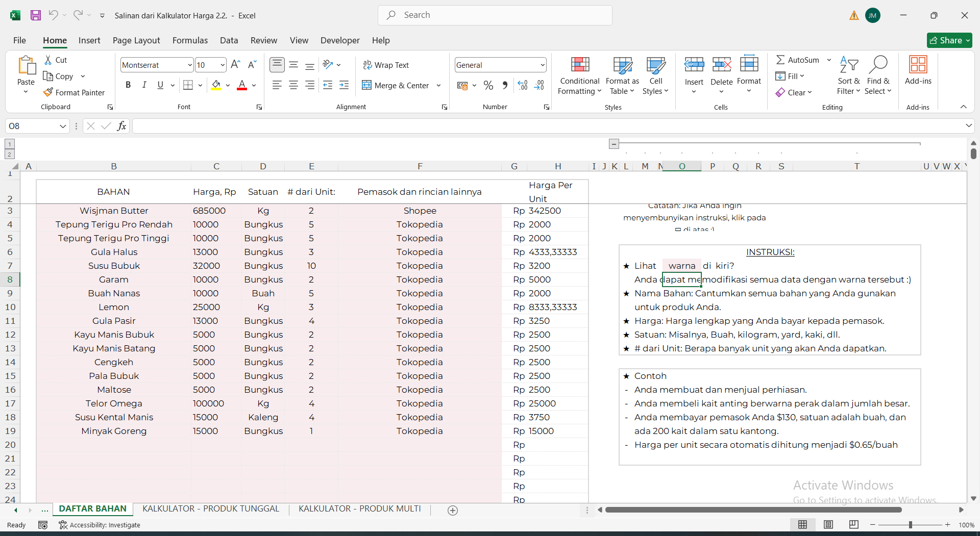
Task: Expand the Name Box dropdown arrow
Action: [63, 126]
